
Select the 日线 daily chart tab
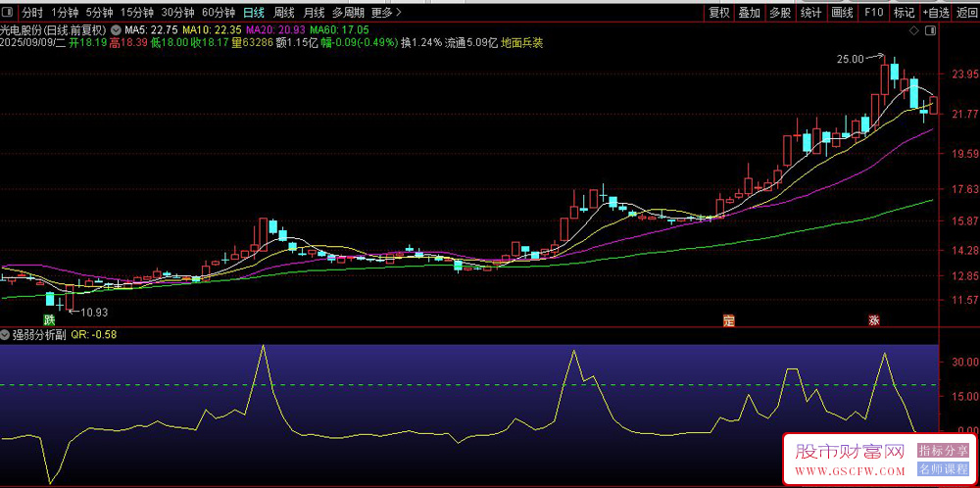pyautogui.click(x=254, y=12)
